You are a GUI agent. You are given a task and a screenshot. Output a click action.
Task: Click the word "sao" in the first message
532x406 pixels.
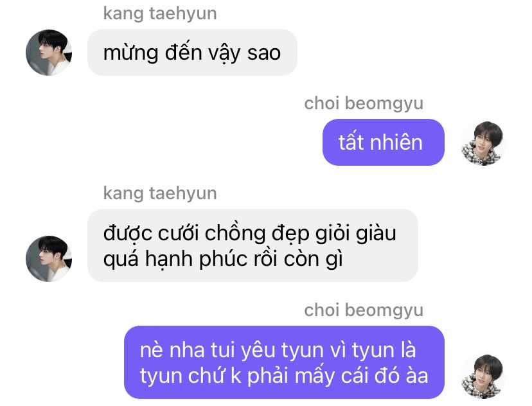pyautogui.click(x=264, y=53)
